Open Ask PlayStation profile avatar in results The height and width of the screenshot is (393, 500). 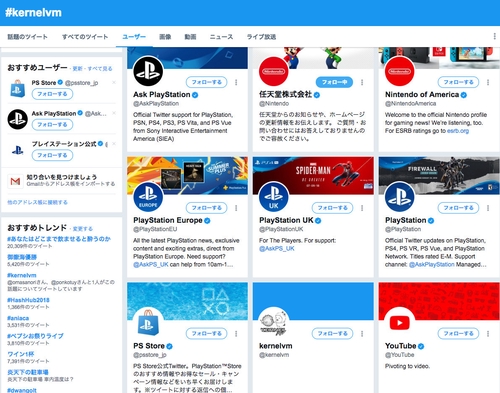pos(148,71)
